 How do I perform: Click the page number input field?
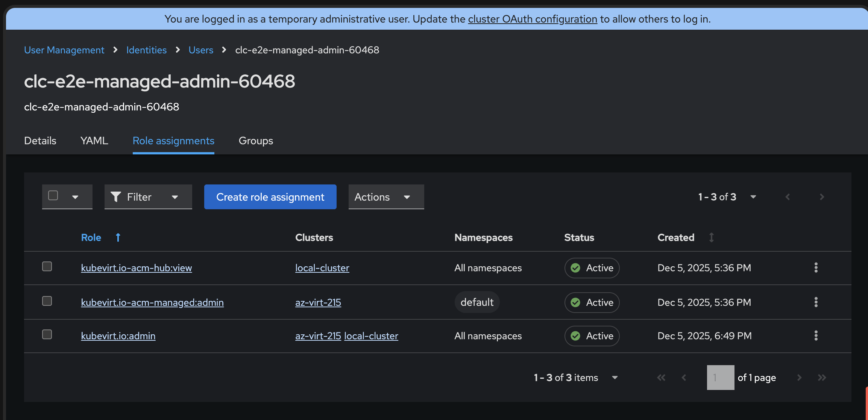[720, 378]
